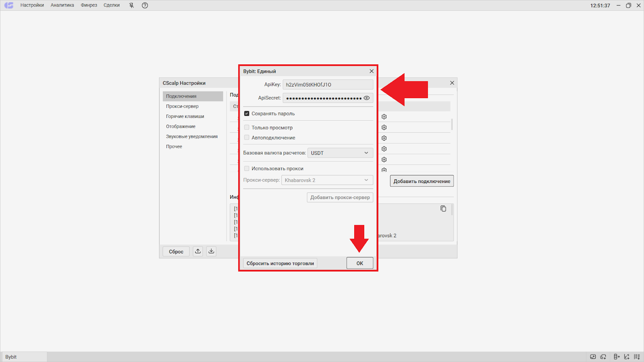
Task: Click the import settings download icon
Action: 211,251
